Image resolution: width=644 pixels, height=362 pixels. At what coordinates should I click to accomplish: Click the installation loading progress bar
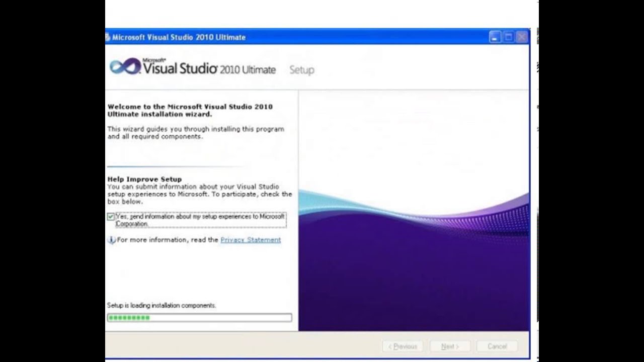[199, 318]
